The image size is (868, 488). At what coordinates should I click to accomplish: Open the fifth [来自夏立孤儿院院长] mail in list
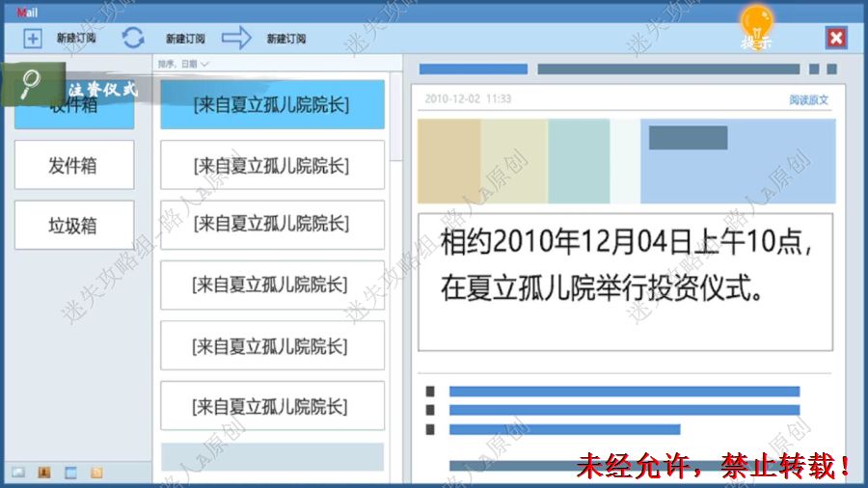[x=272, y=346]
